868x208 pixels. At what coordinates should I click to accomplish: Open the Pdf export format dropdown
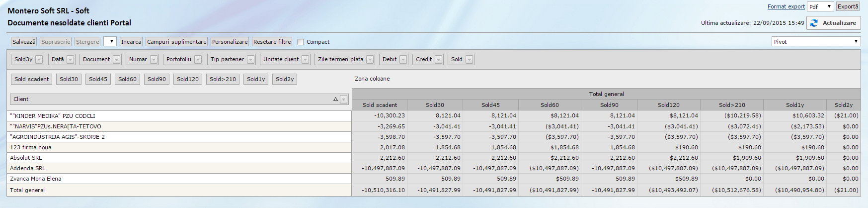pyautogui.click(x=820, y=6)
